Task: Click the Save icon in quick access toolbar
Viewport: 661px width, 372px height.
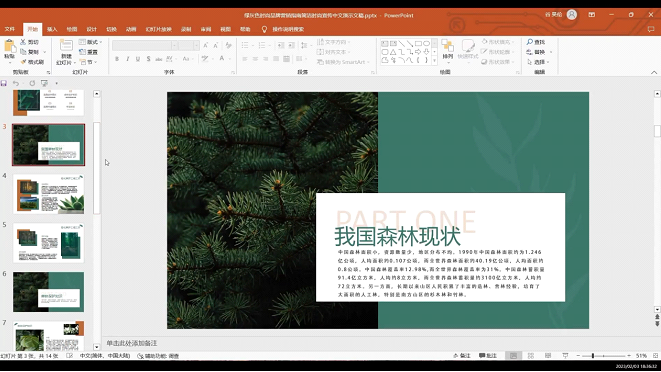Action: pyautogui.click(x=4, y=83)
